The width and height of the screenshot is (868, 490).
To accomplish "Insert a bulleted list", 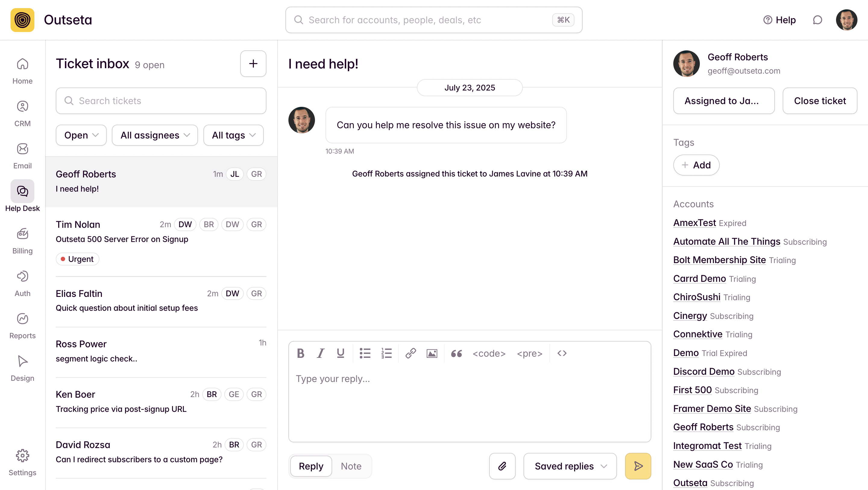I will point(365,353).
